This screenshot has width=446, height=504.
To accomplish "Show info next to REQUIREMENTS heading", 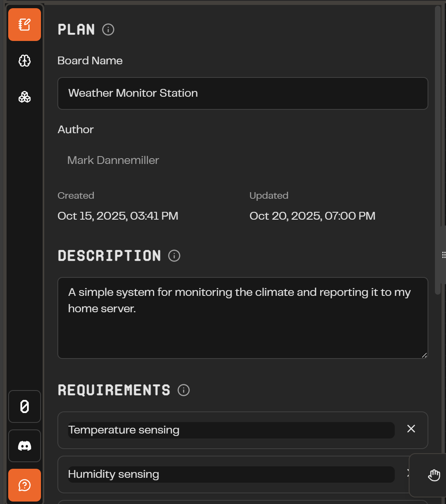I will 184,390.
